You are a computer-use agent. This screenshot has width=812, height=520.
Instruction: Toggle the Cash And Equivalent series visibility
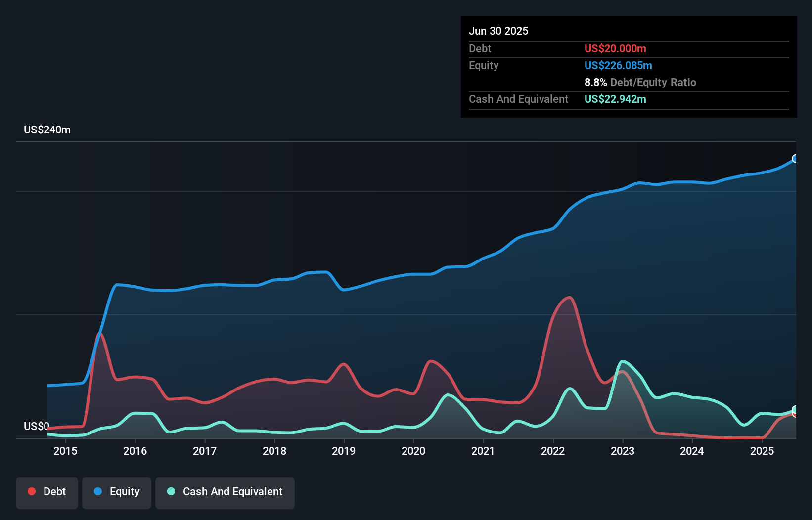[225, 492]
